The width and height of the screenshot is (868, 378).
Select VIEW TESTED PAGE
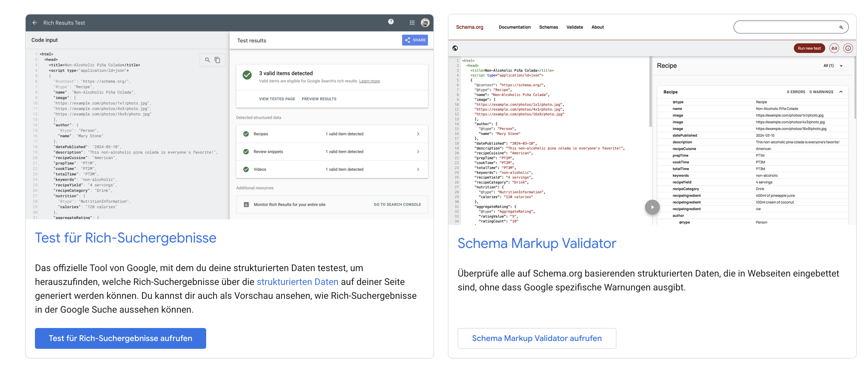point(277,99)
